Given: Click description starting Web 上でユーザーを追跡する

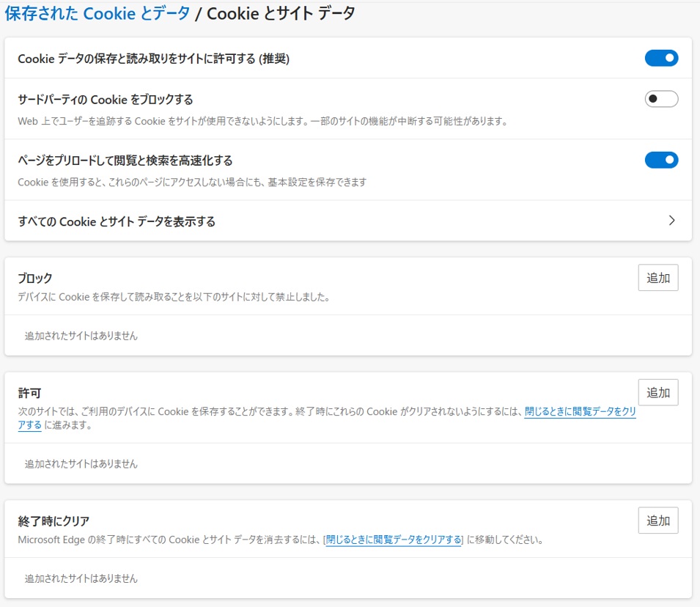Looking at the screenshot, I should [263, 121].
